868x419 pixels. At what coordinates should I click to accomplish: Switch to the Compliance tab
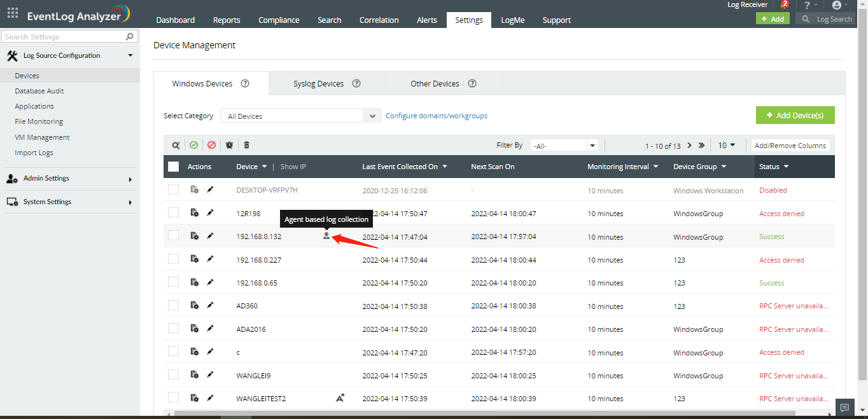[279, 20]
